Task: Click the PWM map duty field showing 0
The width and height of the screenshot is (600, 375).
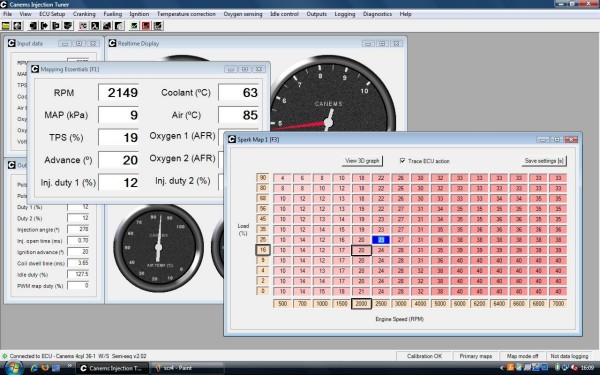Action: pyautogui.click(x=78, y=285)
